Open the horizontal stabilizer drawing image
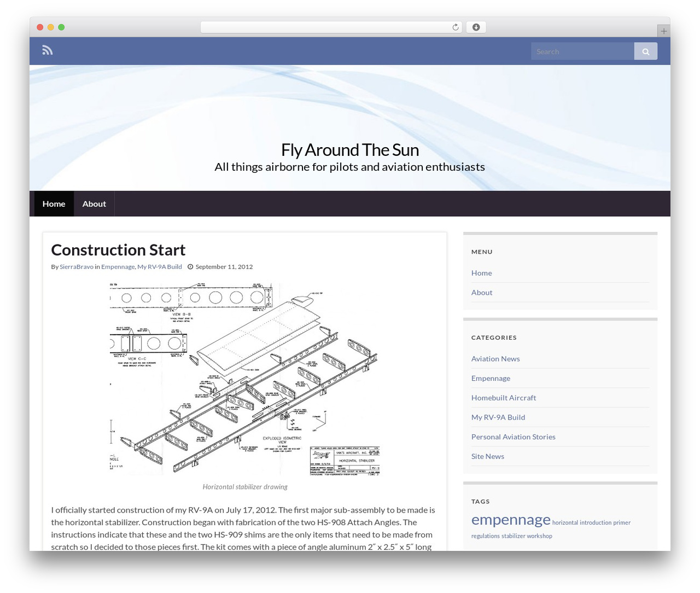The width and height of the screenshot is (700, 593). click(245, 379)
